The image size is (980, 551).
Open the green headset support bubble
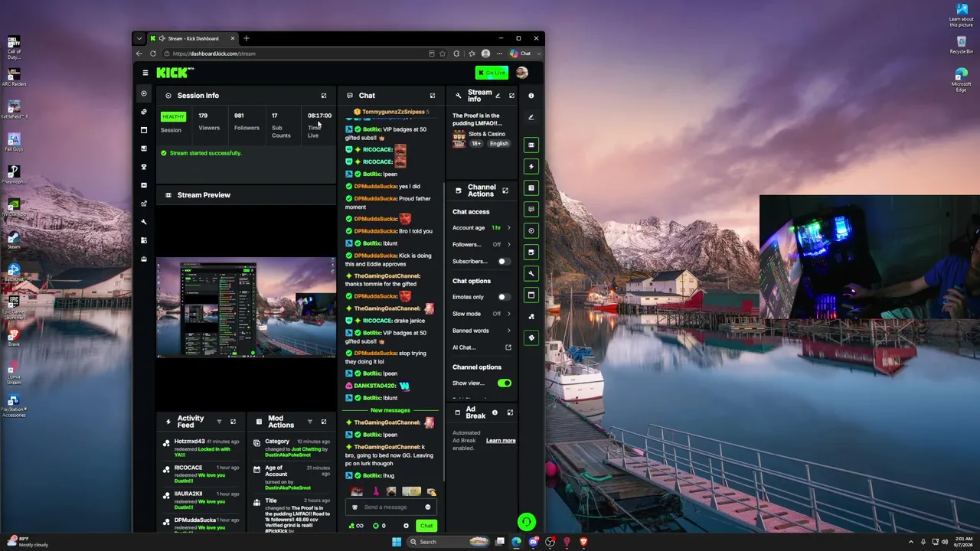[x=526, y=522]
